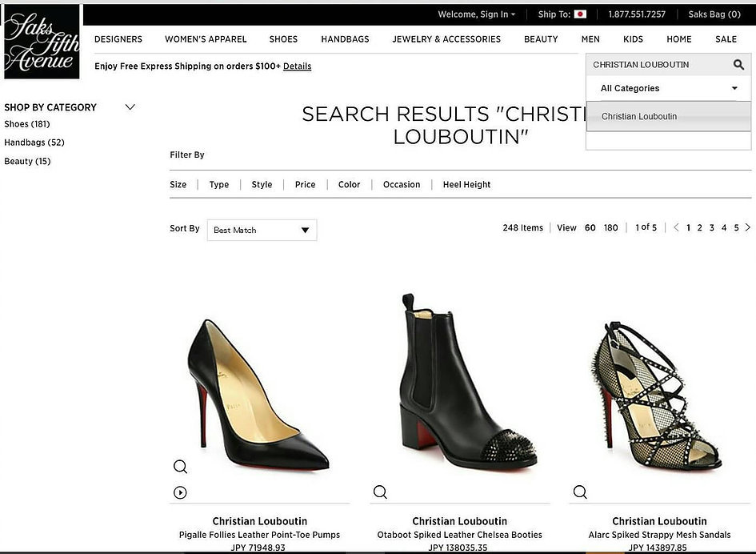756x554 pixels.
Task: Quick-look icon under Alarc Spiked sandal
Action: pos(580,492)
